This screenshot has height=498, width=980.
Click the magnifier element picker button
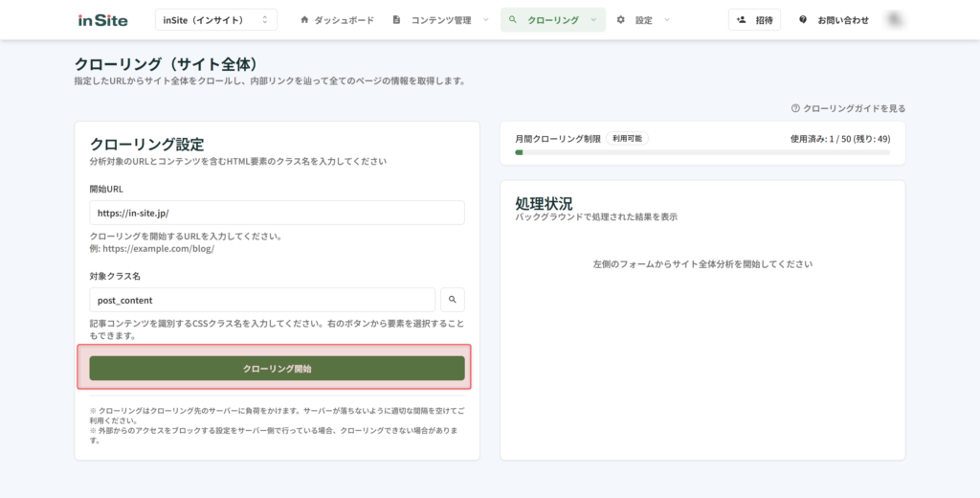pos(453,300)
